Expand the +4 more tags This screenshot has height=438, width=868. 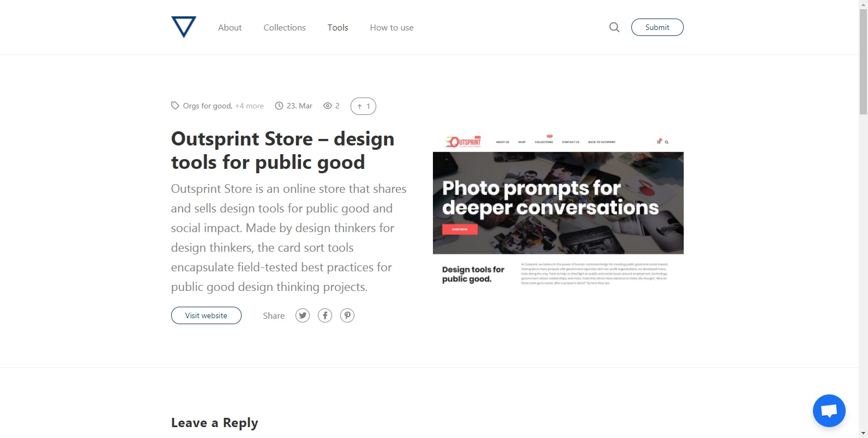click(249, 106)
